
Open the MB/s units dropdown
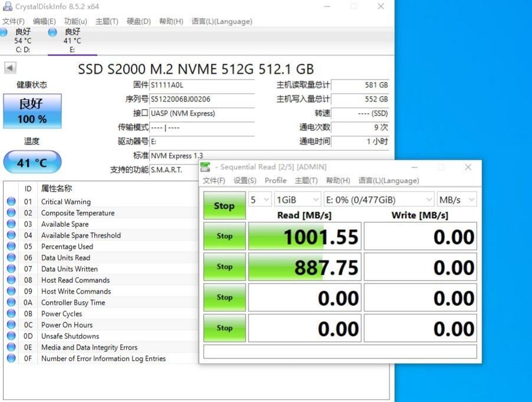point(456,200)
